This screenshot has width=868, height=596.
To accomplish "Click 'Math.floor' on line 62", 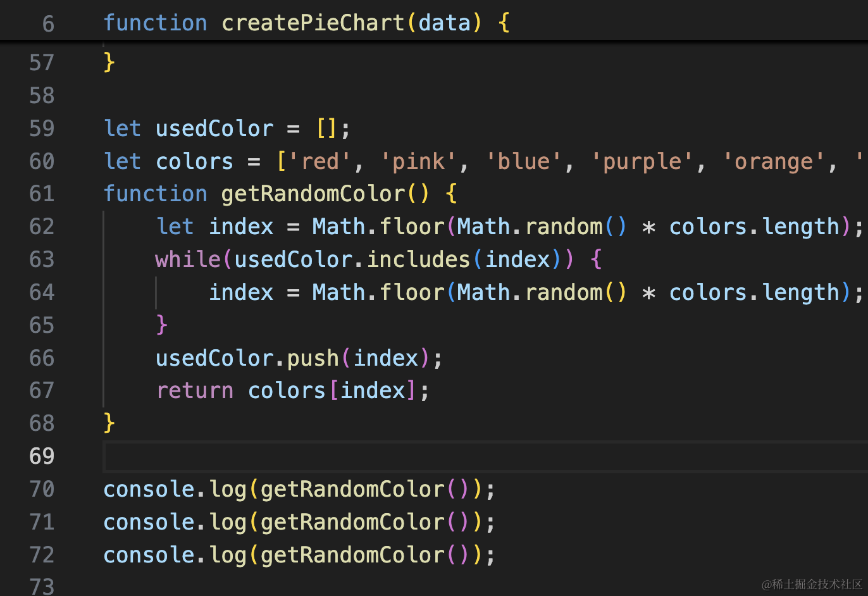I will click(x=378, y=227).
